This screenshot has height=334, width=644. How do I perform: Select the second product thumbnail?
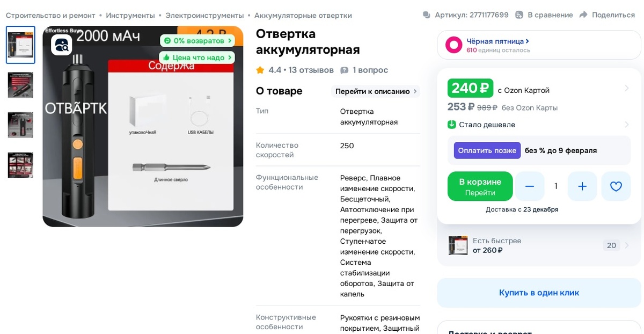[20, 85]
